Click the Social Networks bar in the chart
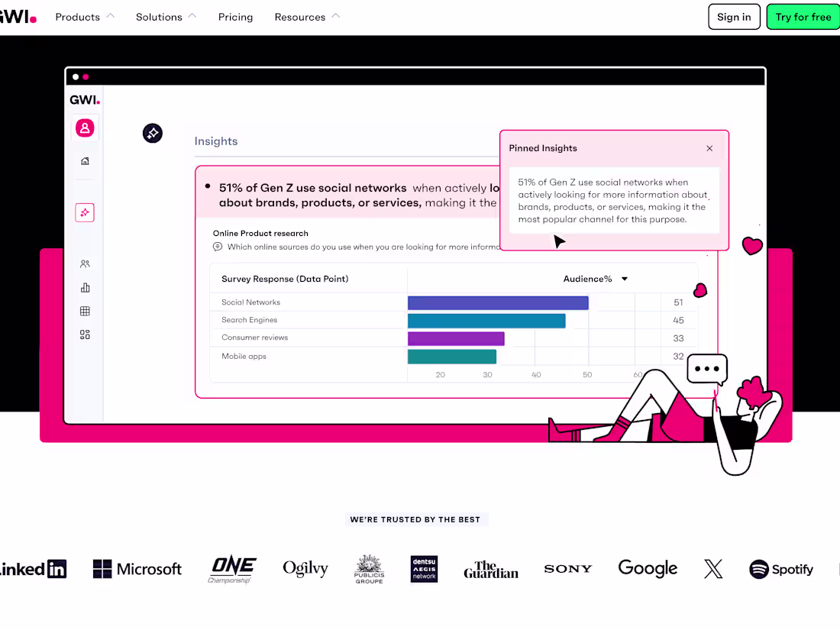Viewport: 840px width, 630px height. [x=496, y=302]
